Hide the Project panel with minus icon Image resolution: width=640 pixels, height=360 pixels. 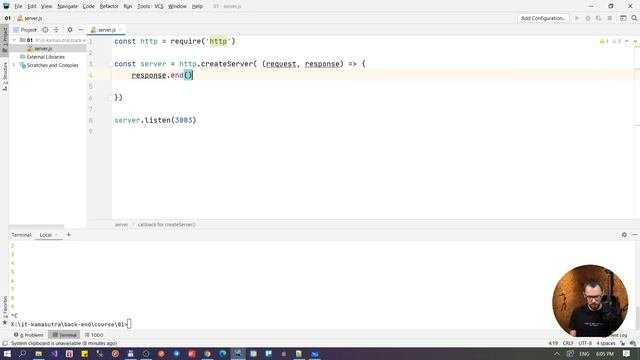coord(81,30)
